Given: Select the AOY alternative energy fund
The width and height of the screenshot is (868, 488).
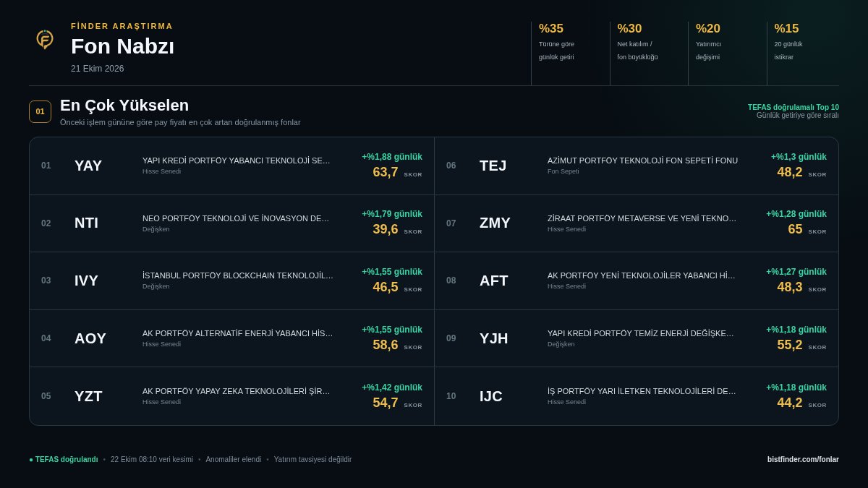Looking at the screenshot, I should click(x=231, y=338).
